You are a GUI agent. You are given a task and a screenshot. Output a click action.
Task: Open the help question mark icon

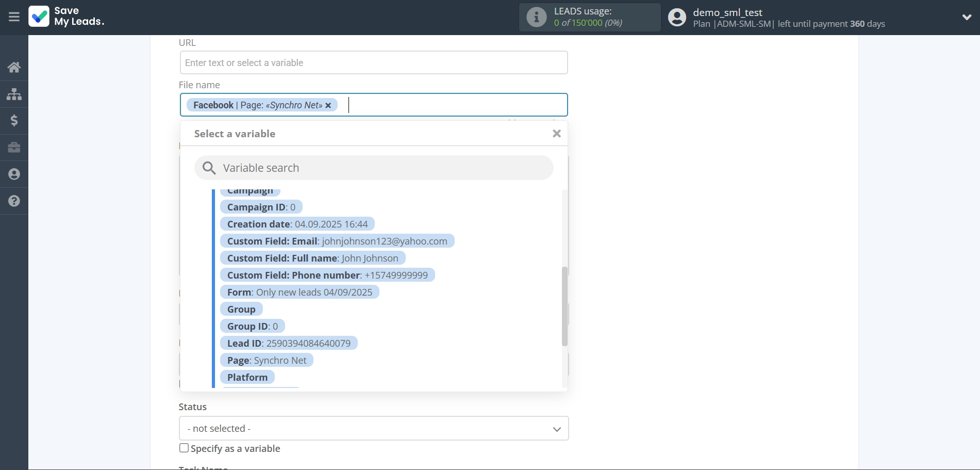click(14, 201)
